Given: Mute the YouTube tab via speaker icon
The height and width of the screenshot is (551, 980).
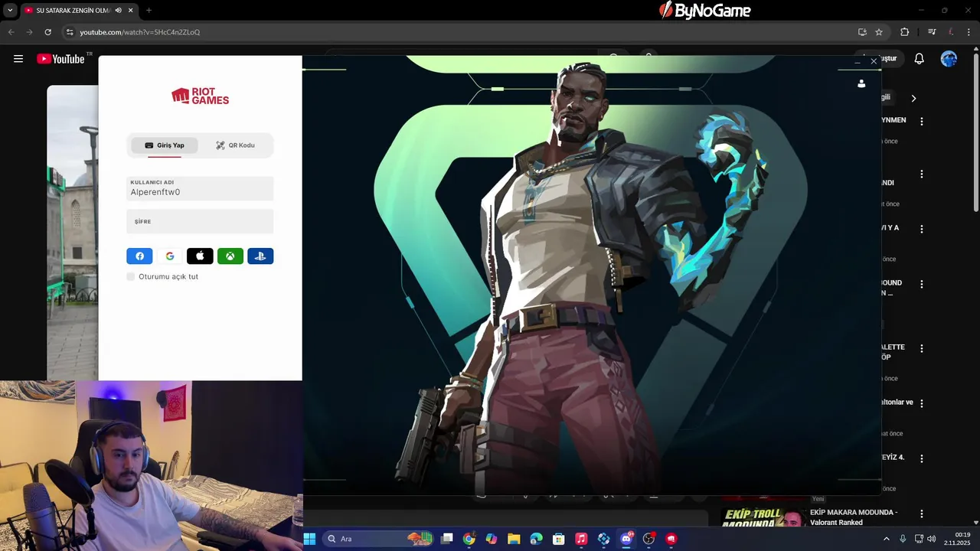Looking at the screenshot, I should (119, 11).
